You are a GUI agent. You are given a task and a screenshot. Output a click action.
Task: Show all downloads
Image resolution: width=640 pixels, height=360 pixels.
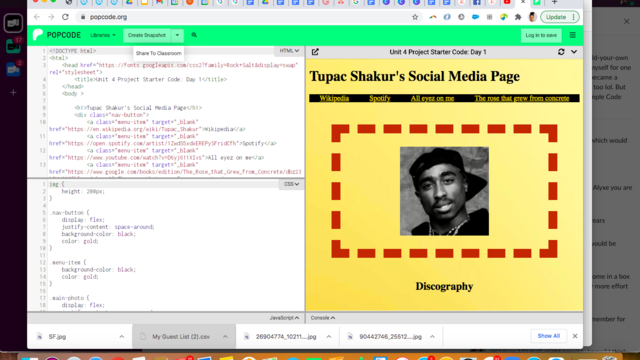pos(549,336)
